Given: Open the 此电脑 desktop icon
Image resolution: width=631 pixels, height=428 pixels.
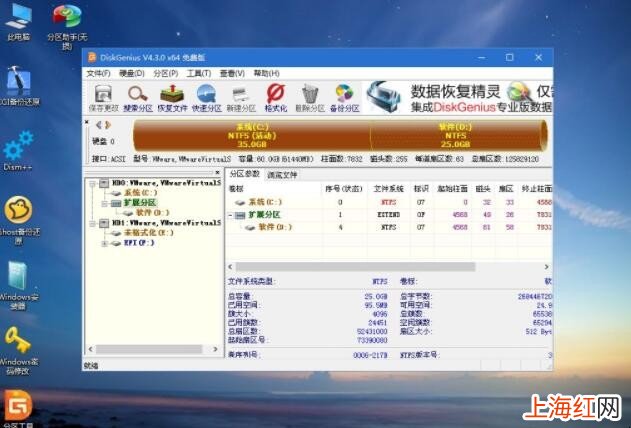Looking at the screenshot, I should tap(19, 23).
